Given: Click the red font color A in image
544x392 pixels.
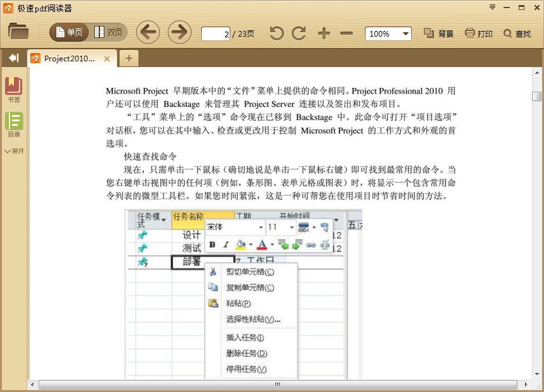Looking at the screenshot, I should click(x=262, y=245).
